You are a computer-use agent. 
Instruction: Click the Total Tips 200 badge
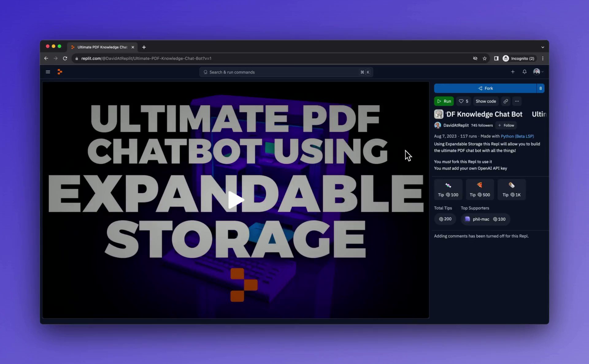pyautogui.click(x=445, y=219)
